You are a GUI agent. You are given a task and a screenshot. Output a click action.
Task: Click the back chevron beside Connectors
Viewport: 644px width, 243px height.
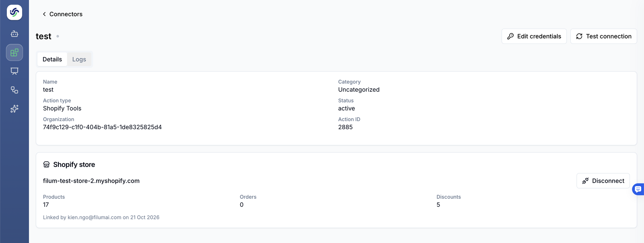point(44,14)
